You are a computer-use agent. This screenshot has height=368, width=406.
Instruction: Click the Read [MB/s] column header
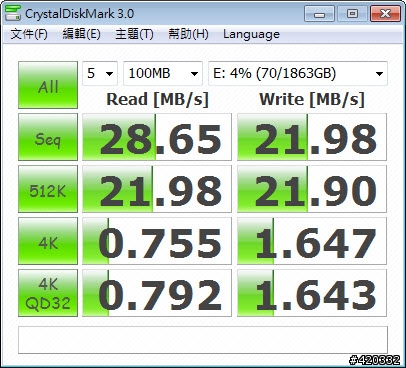pyautogui.click(x=157, y=99)
